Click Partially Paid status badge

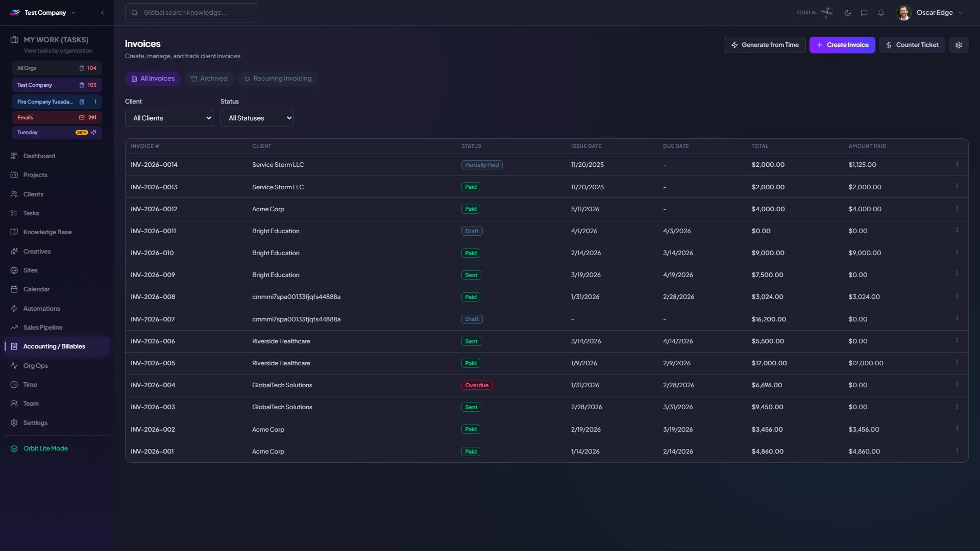(x=482, y=165)
